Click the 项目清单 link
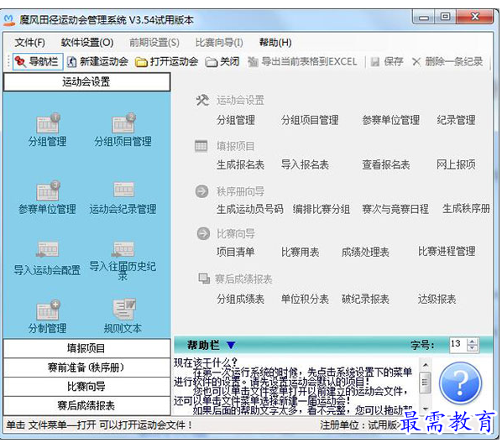This screenshot has height=448, width=502. coord(236,253)
